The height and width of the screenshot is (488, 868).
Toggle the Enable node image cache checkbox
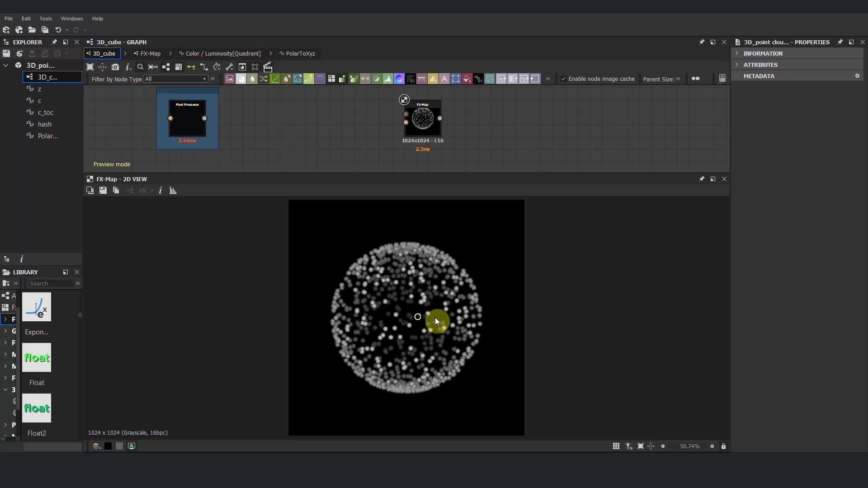click(x=564, y=79)
